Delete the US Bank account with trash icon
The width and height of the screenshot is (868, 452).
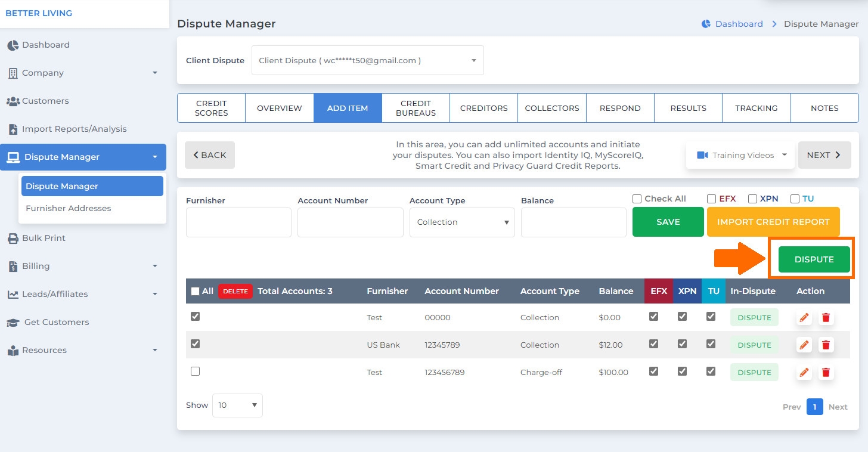click(826, 345)
